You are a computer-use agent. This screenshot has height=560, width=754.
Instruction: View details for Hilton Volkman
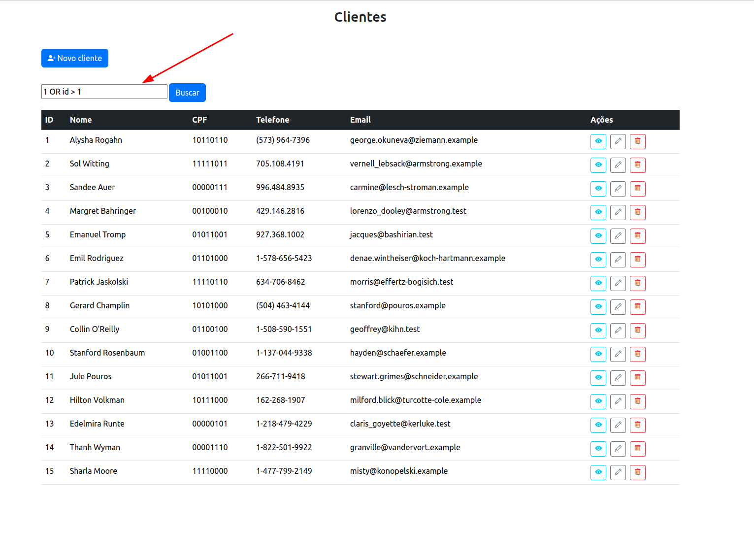pyautogui.click(x=598, y=401)
